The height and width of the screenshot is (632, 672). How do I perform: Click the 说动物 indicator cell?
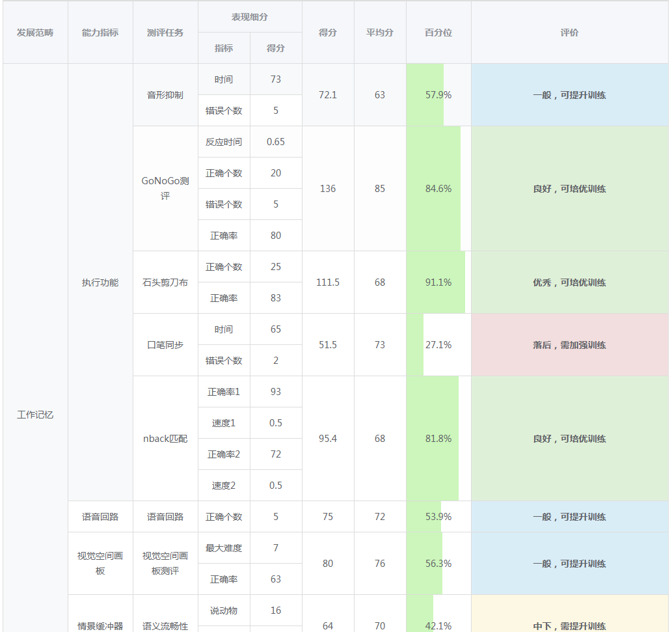coord(224,610)
